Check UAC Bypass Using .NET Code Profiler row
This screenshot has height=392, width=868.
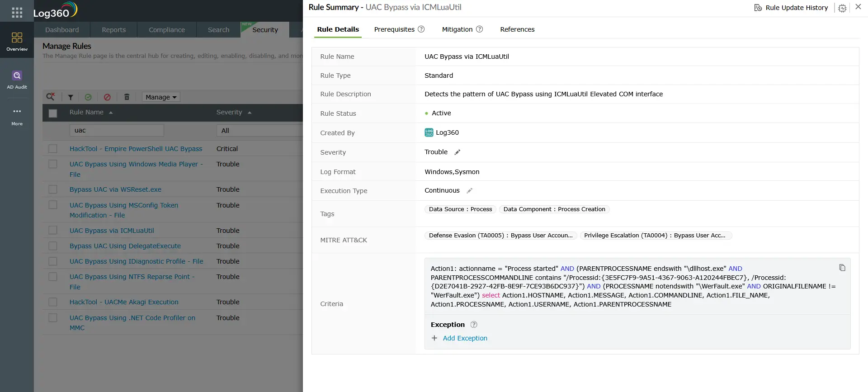tap(53, 318)
